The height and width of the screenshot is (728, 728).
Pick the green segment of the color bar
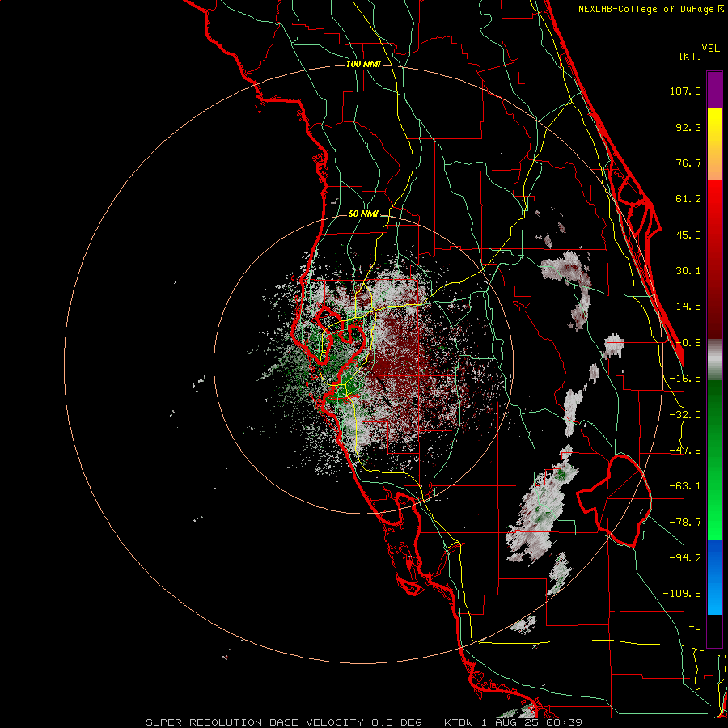point(714,459)
